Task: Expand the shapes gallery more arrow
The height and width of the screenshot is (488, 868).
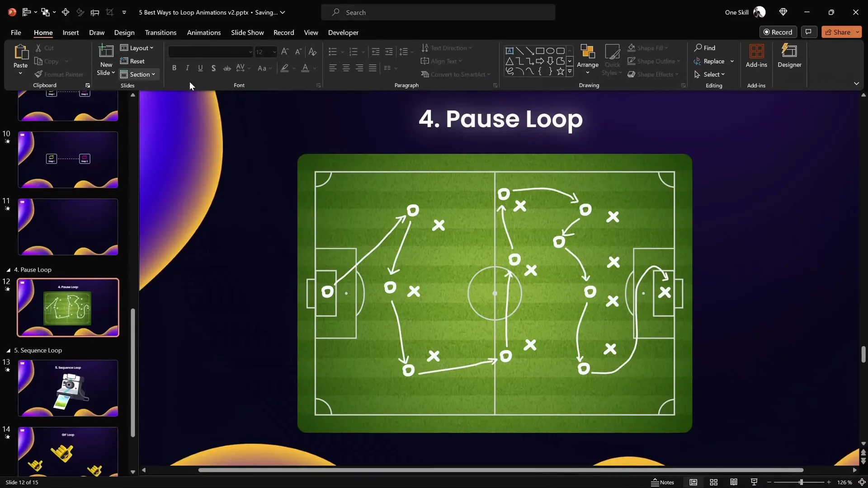Action: [x=570, y=71]
